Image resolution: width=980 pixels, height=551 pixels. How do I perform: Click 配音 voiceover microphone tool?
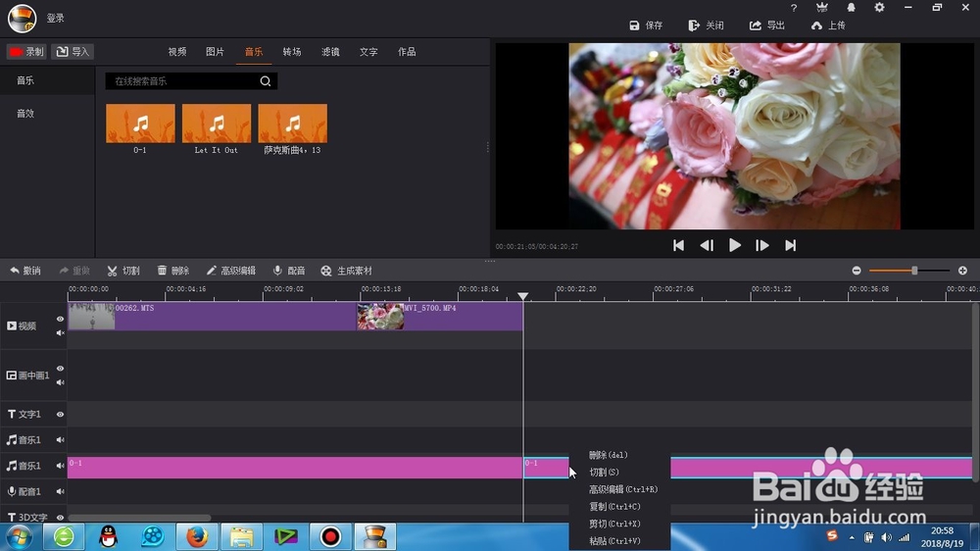(289, 271)
